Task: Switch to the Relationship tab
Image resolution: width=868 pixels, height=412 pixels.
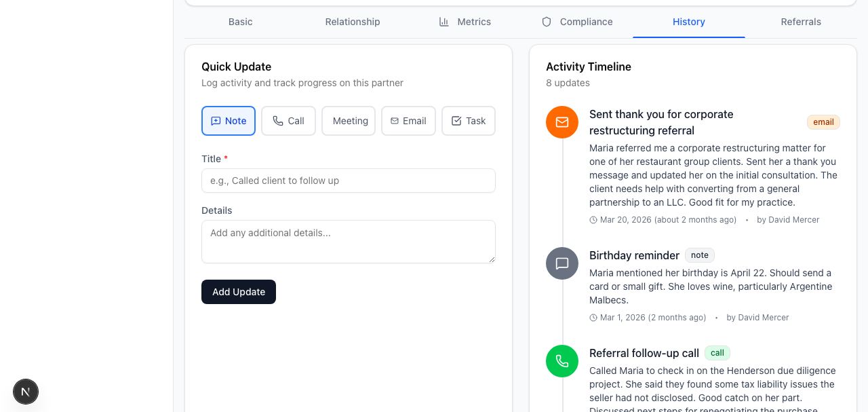Action: pos(353,22)
